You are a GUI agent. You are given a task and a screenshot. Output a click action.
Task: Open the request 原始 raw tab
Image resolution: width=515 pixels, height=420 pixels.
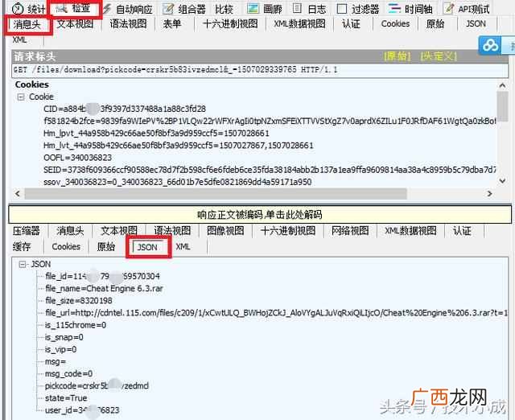pyautogui.click(x=435, y=24)
